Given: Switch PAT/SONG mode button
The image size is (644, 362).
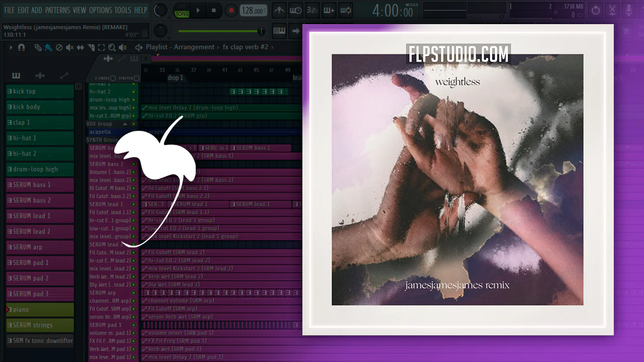Looking at the screenshot, I should pos(182,11).
